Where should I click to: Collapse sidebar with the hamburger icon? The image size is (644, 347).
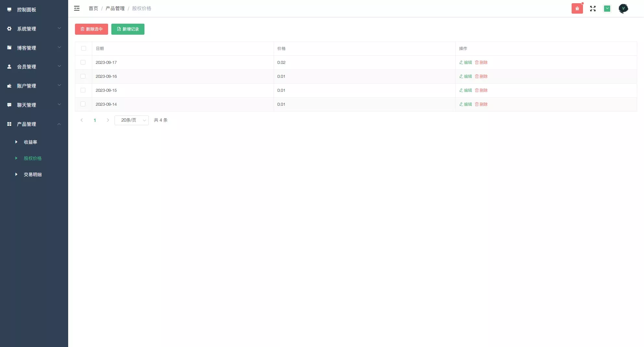77,8
